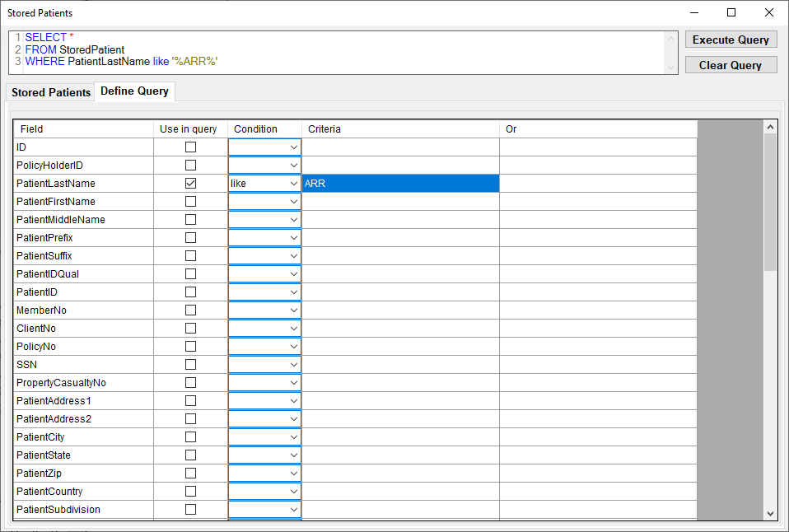789x532 pixels.
Task: Click the Or cell for PatientLastName
Action: coord(598,183)
